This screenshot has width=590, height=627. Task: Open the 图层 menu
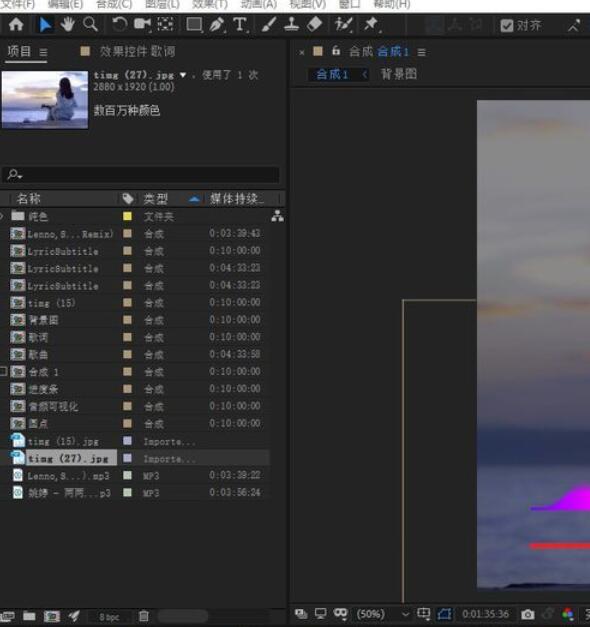(x=162, y=4)
